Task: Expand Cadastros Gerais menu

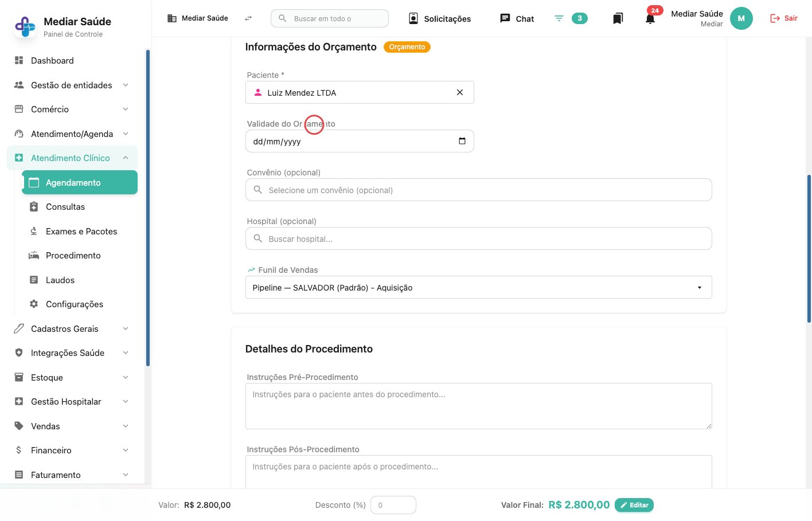Action: [72, 328]
